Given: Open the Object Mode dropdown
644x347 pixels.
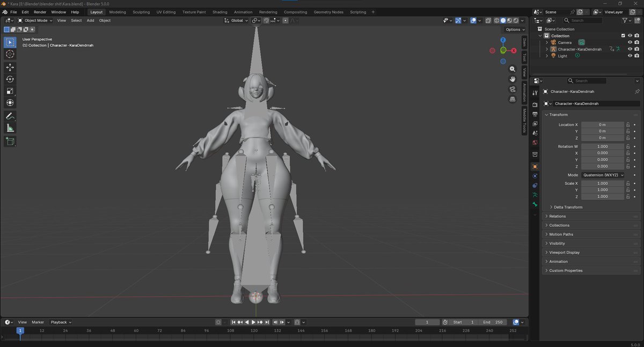Looking at the screenshot, I should coord(35,20).
